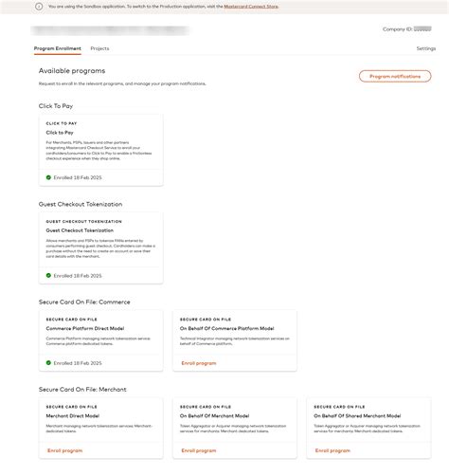Open the Mastercard Connect Store link
The width and height of the screenshot is (449, 476).
coord(251,7)
